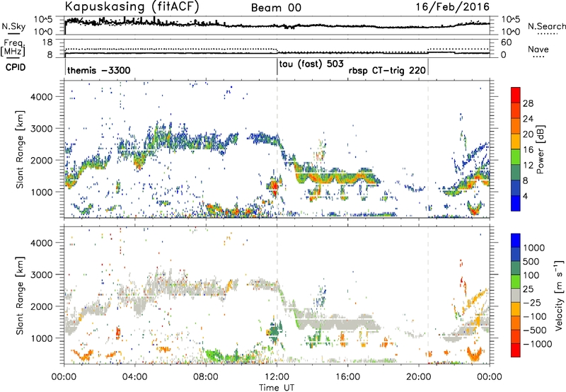Pick the grey segment of Velocity colorbar
The height and width of the screenshot is (392, 566).
(x=516, y=295)
